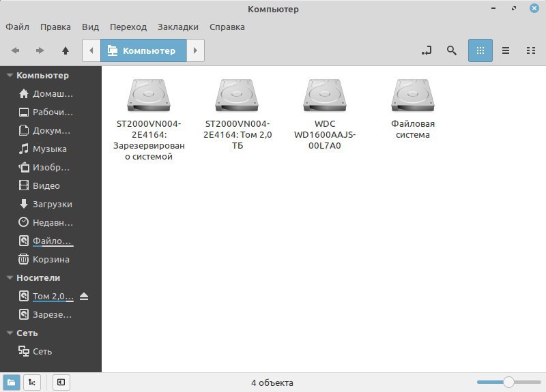Go forward with the right arrow button
546x392 pixels.
pos(40,50)
